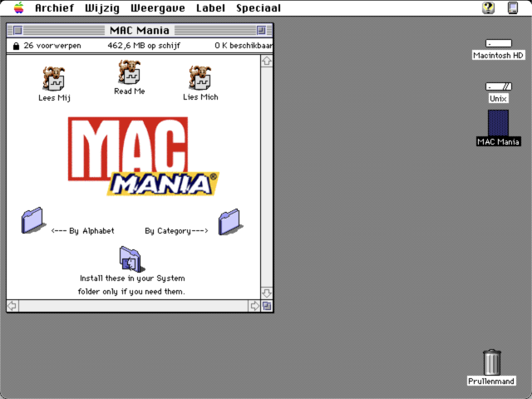Select the Macintosh HD disk icon
This screenshot has height=399, width=532.
pyautogui.click(x=499, y=43)
